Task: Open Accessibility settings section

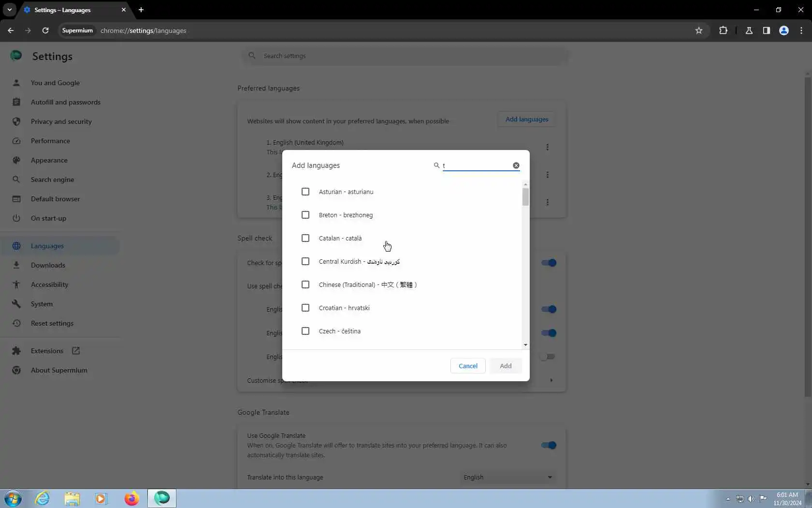Action: click(49, 284)
